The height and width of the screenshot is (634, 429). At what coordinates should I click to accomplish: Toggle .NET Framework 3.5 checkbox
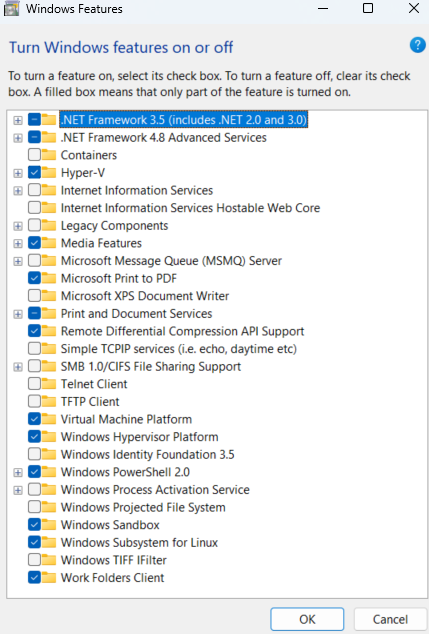[34, 120]
